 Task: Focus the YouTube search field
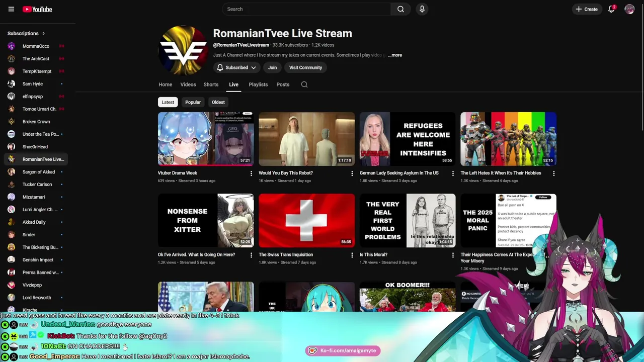(x=306, y=9)
